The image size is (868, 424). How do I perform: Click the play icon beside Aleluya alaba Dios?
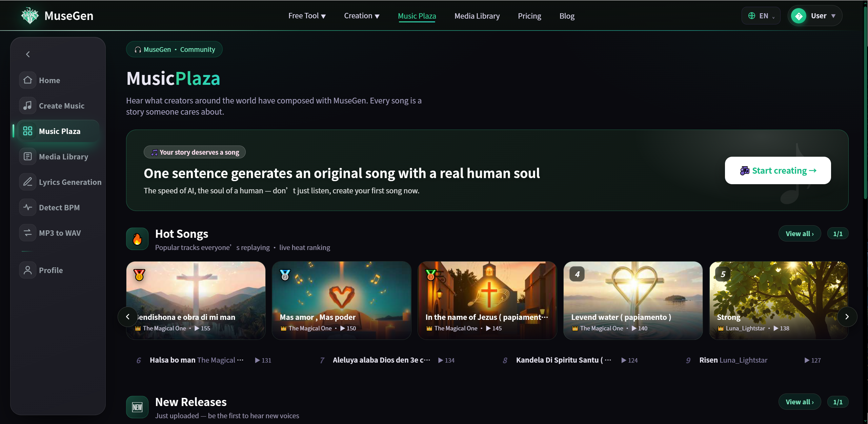click(441, 360)
